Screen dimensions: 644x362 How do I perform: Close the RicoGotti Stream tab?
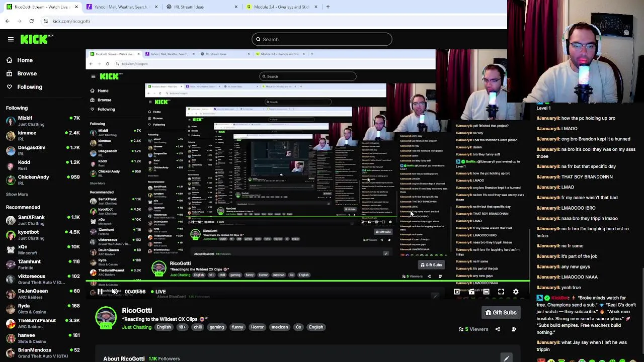[x=76, y=7]
